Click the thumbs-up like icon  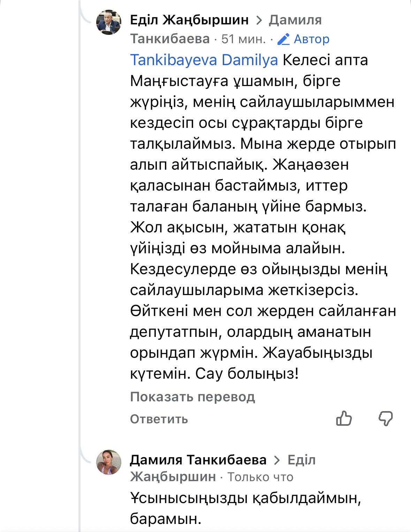click(344, 418)
